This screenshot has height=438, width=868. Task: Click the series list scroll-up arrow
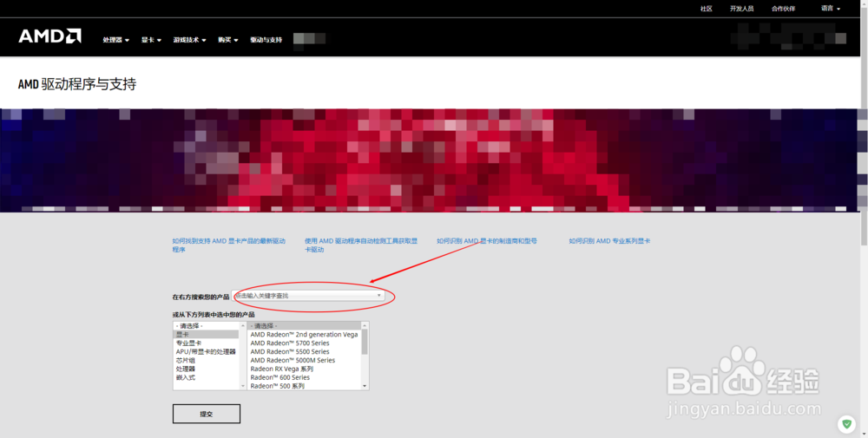[365, 325]
